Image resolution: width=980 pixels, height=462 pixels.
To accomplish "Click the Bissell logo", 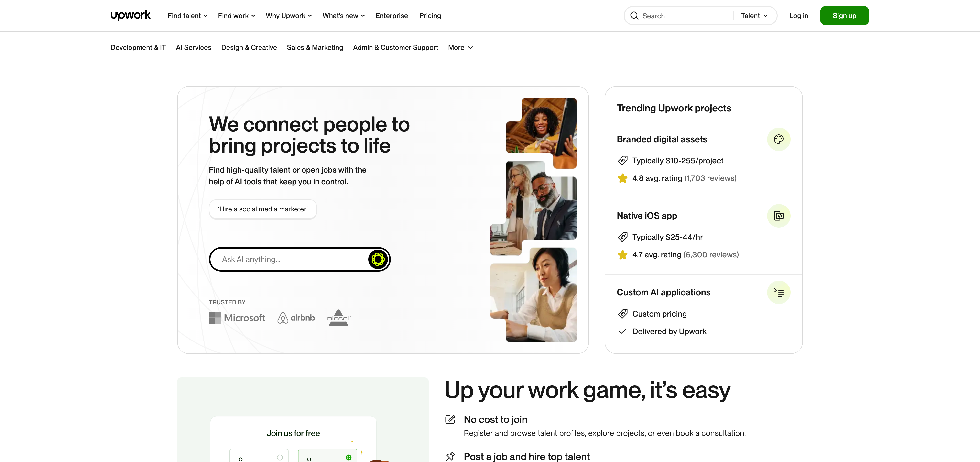I will pos(339,318).
